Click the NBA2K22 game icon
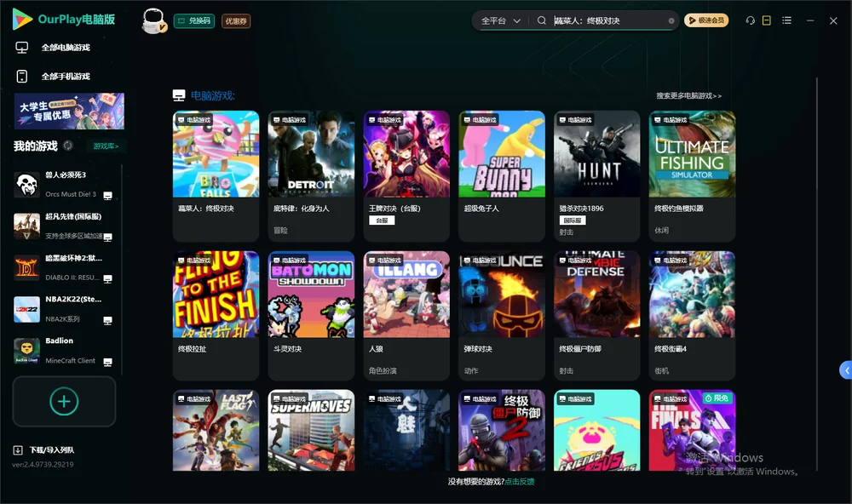Image resolution: width=852 pixels, height=504 pixels. click(26, 309)
